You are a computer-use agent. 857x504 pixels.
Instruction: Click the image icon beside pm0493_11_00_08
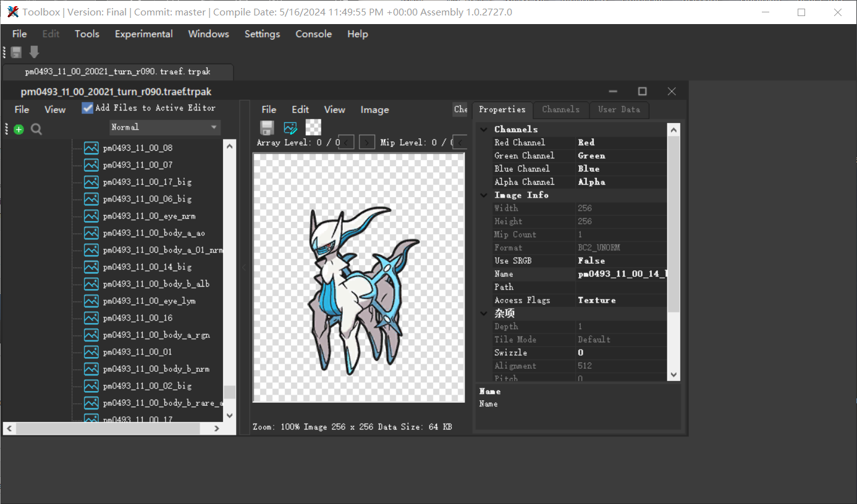(x=91, y=148)
